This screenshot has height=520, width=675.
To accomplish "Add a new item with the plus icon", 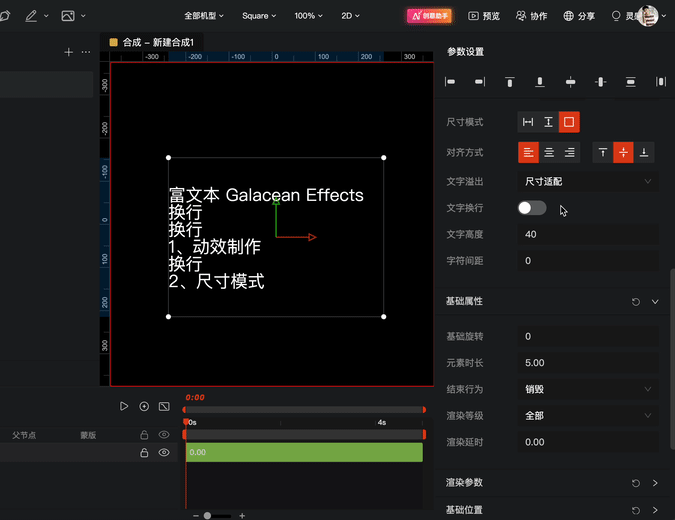I will [x=68, y=52].
